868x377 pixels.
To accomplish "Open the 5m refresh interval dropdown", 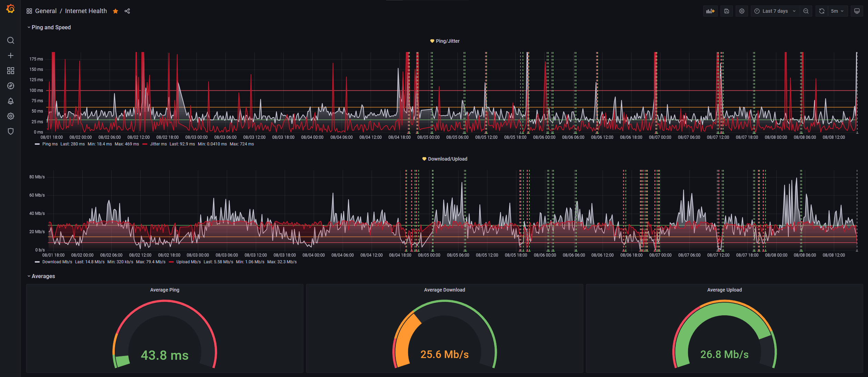I will click(x=837, y=11).
